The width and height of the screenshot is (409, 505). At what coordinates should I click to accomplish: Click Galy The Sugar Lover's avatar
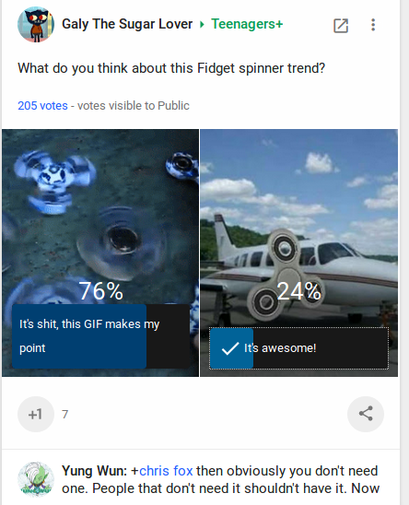pos(36,25)
